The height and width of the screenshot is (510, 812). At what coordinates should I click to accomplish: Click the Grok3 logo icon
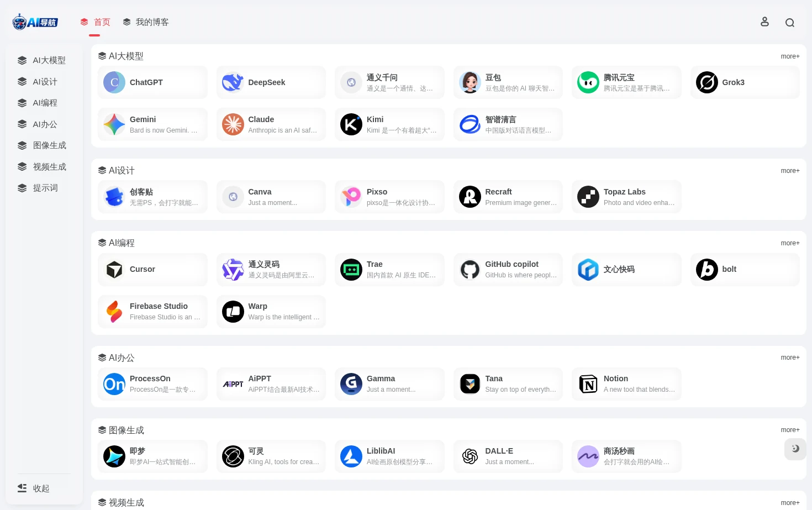point(707,82)
